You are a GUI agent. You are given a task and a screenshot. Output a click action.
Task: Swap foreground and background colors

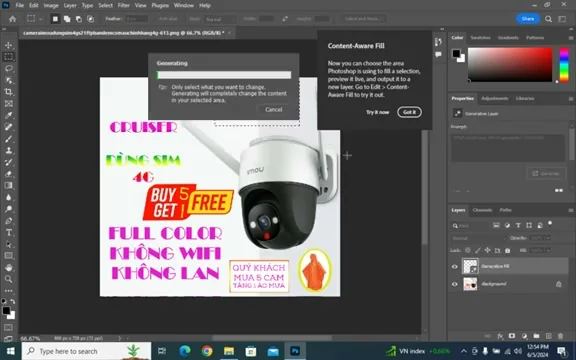(13, 302)
